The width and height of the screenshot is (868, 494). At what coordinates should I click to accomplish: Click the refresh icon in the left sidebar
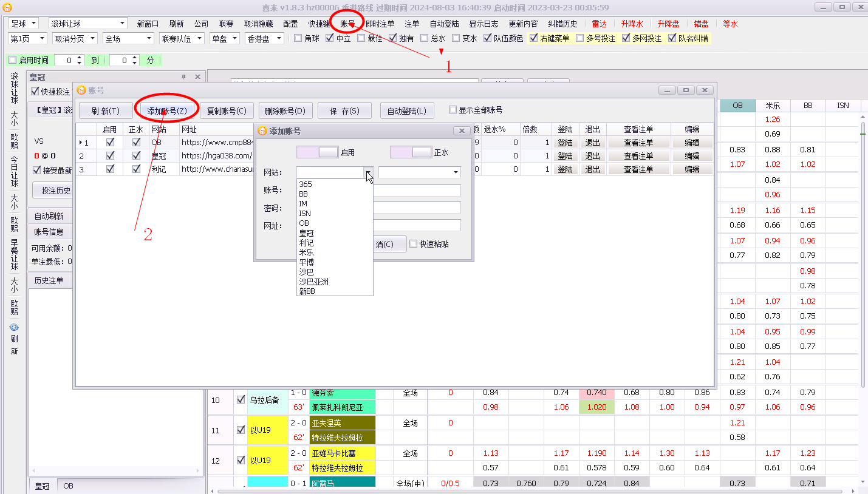point(14,327)
